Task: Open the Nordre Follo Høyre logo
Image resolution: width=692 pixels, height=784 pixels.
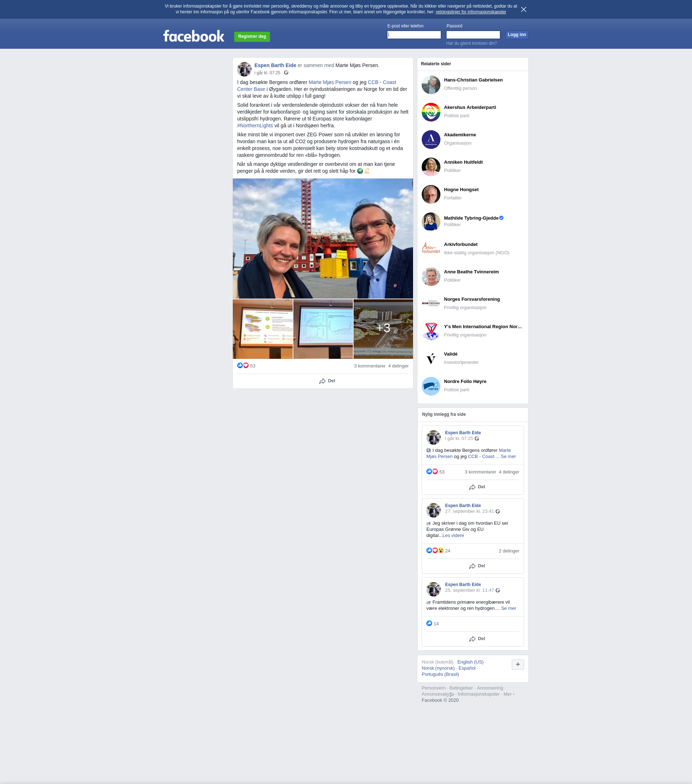Action: click(x=431, y=386)
